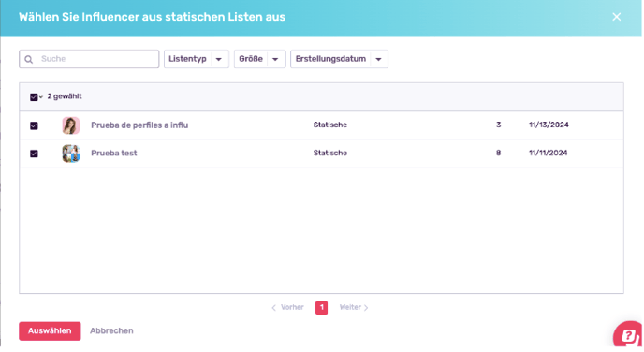
Task: Open the Größe filter dropdown
Action: point(259,59)
